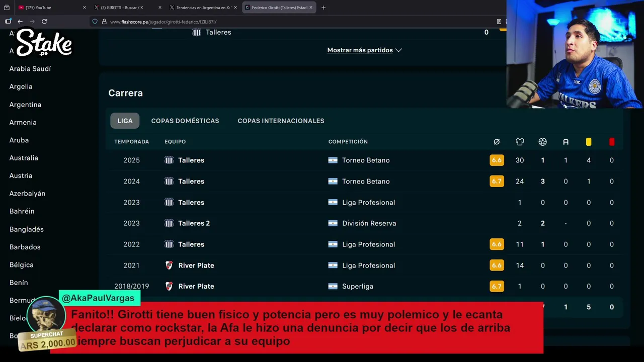Select Australia in the country list
644x362 pixels.
[24, 158]
